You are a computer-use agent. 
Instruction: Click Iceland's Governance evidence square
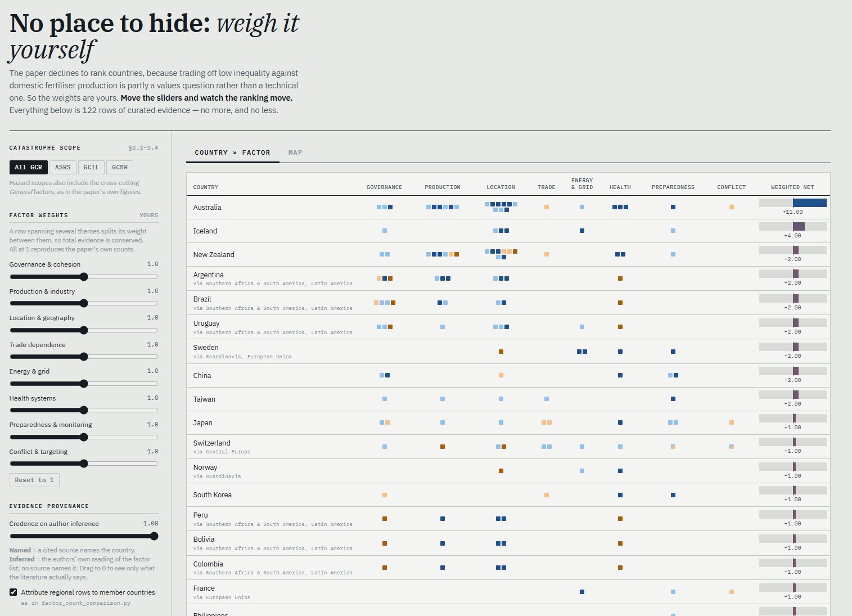pos(385,231)
